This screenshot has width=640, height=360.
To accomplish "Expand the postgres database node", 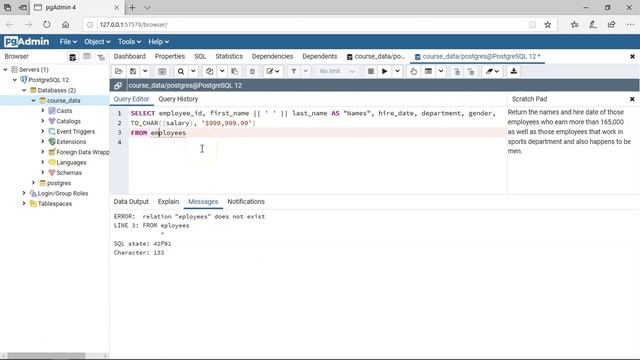I will coord(33,183).
